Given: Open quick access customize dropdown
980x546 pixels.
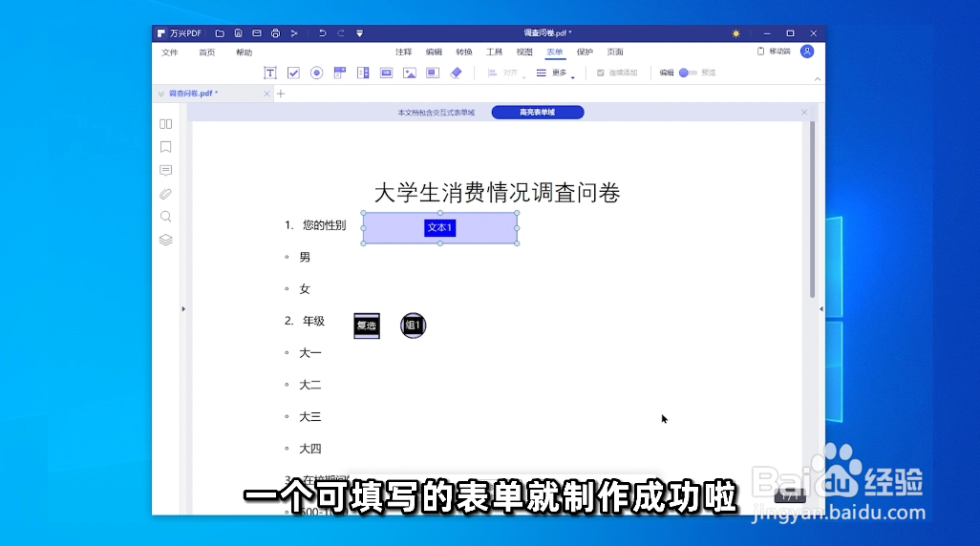Looking at the screenshot, I should tap(359, 33).
